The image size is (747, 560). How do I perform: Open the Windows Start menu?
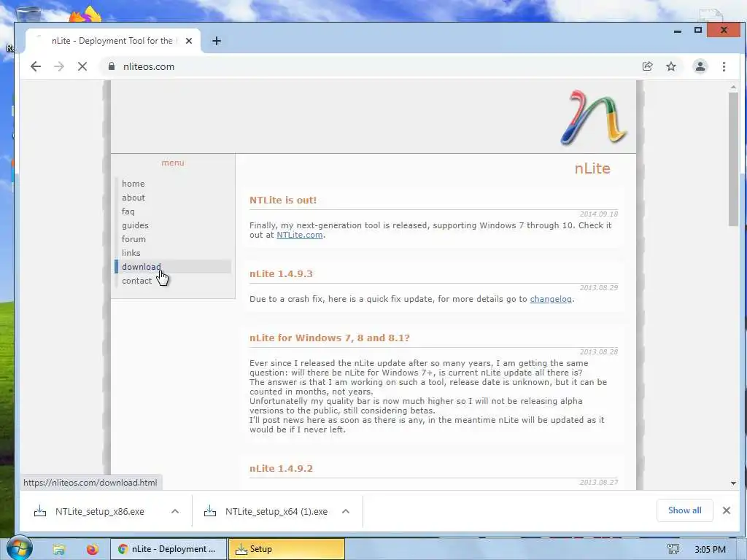coord(20,548)
